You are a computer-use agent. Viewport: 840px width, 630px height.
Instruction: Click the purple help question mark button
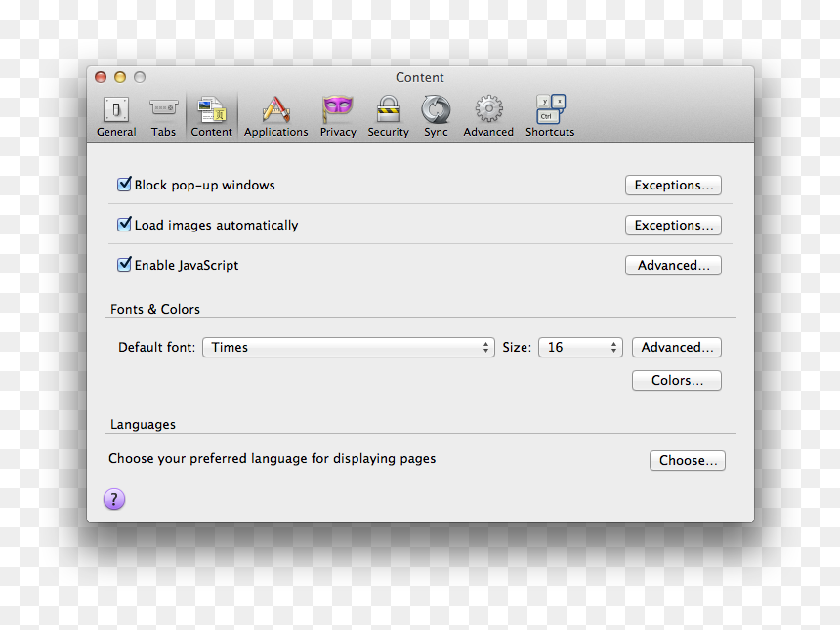(114, 499)
